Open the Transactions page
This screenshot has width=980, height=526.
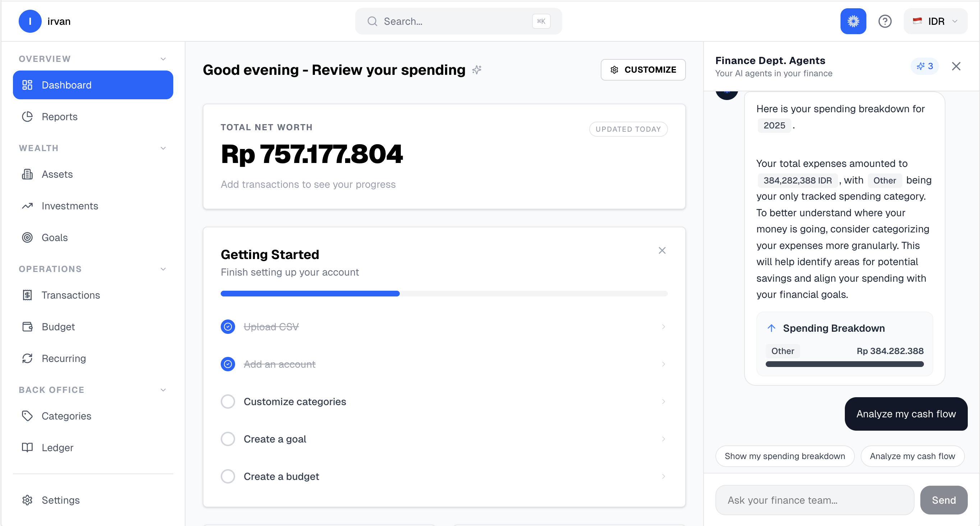click(70, 295)
